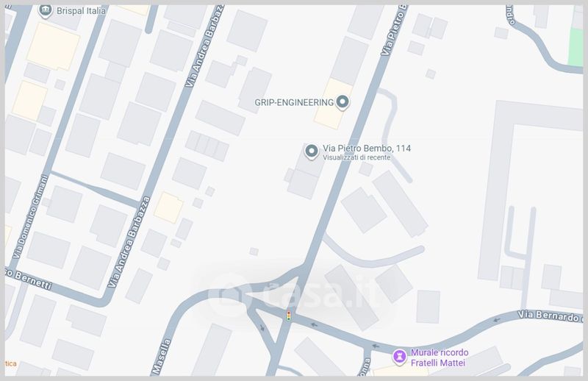The image size is (588, 381).
Task: Click the upper Via Andrea Barbazza street label
Action: click(x=204, y=46)
